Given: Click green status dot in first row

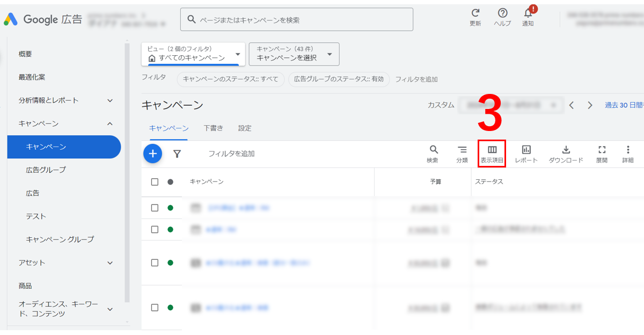Looking at the screenshot, I should click(x=171, y=208).
